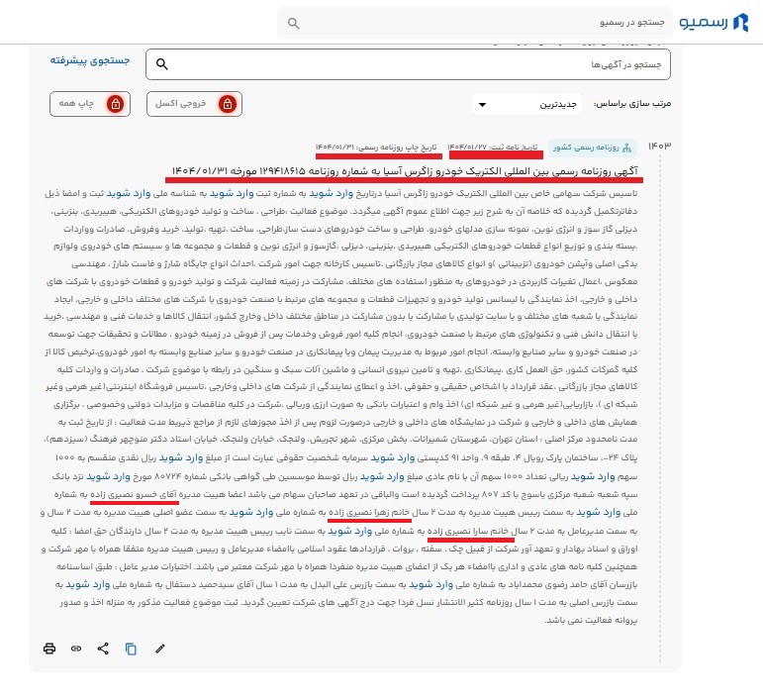Open the announcement title 'آگهی روزنامه رسمی بین المللی الکتریک خودرو'
This screenshot has height=700, width=763.
pos(405,171)
